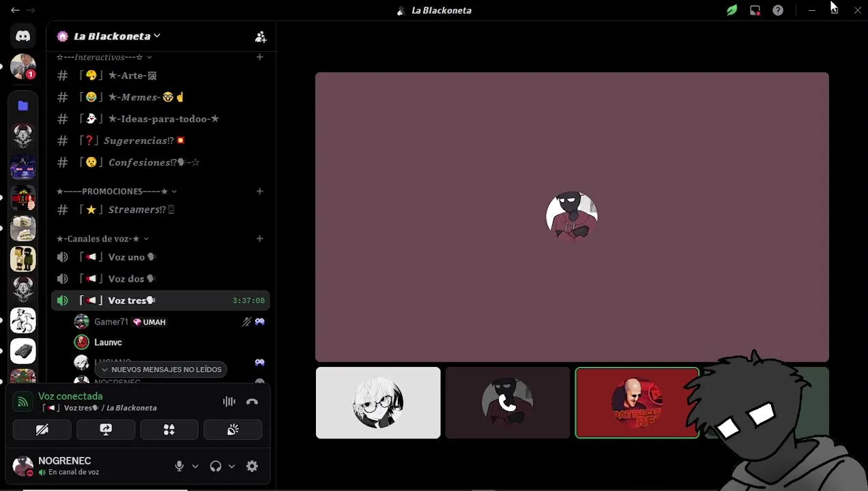Viewport: 868px width, 491px height.
Task: Open user settings gear
Action: point(252,466)
